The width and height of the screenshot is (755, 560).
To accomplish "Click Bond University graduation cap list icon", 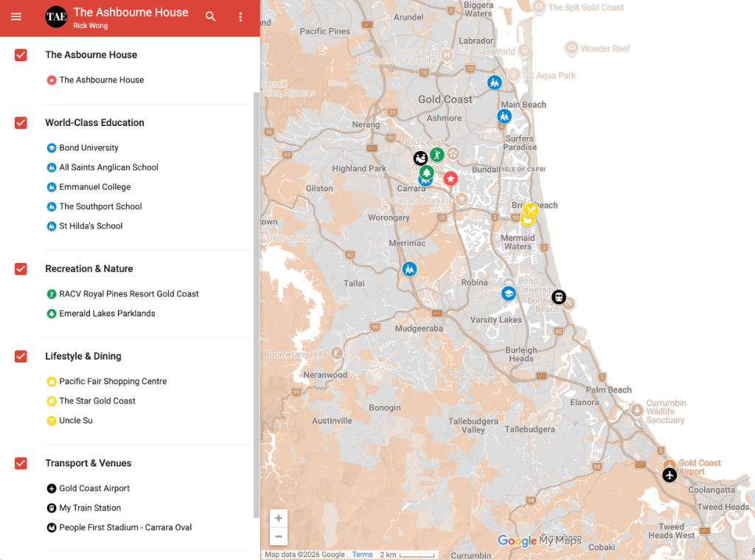I will click(52, 148).
